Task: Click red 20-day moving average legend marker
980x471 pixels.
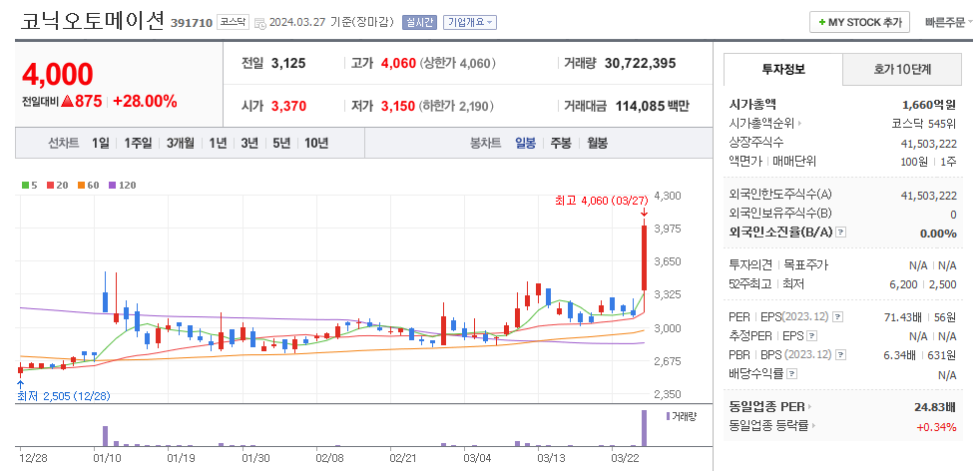Action: click(x=50, y=185)
